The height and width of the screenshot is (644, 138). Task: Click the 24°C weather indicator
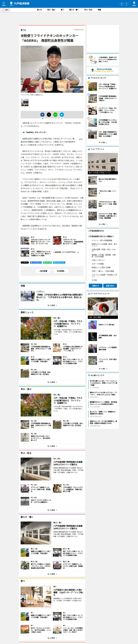click(5, 10)
